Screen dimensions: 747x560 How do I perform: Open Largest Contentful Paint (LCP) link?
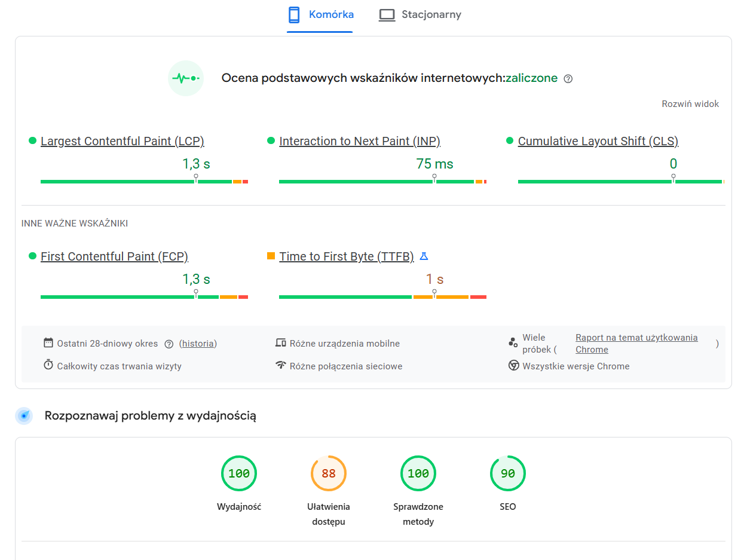123,142
